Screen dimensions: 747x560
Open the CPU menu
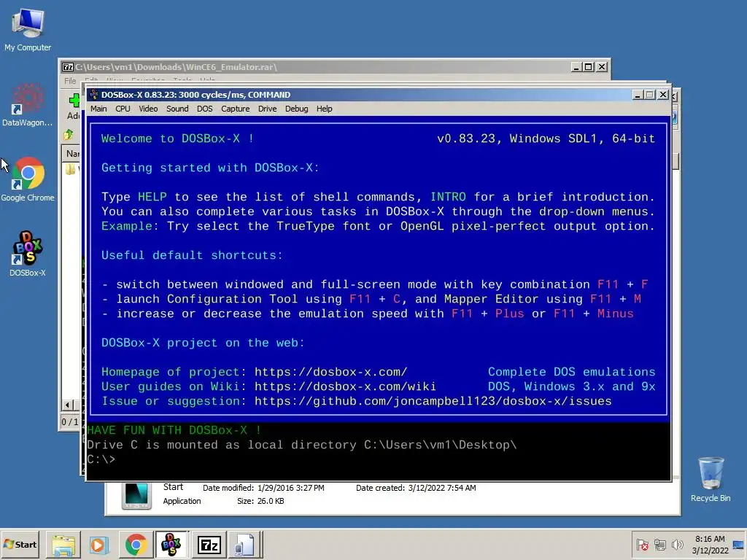(x=123, y=109)
